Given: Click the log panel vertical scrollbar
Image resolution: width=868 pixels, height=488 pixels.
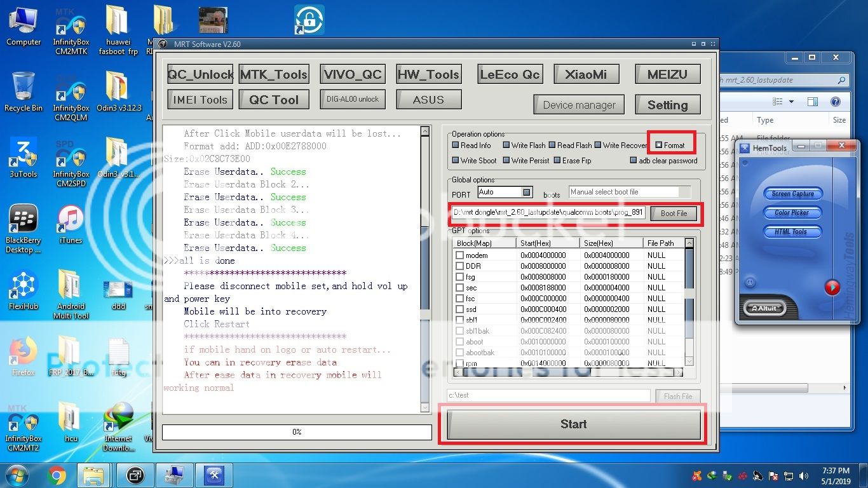Looking at the screenshot, I should [x=426, y=267].
